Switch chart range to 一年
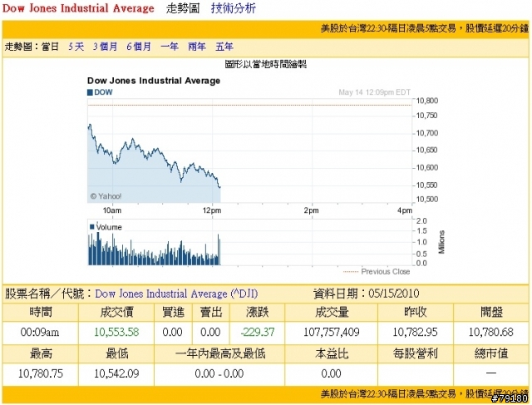Image resolution: width=532 pixels, height=405 pixels. tap(170, 47)
